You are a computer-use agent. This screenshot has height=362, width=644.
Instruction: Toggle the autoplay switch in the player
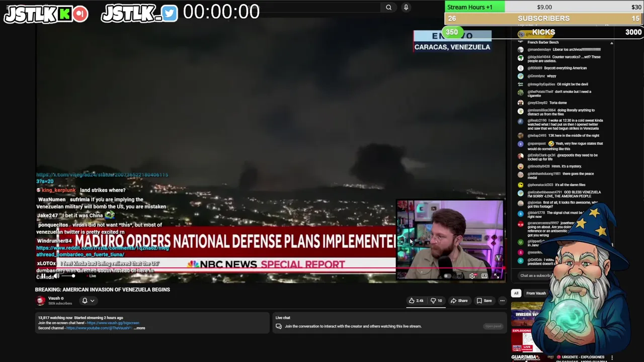[x=448, y=276]
